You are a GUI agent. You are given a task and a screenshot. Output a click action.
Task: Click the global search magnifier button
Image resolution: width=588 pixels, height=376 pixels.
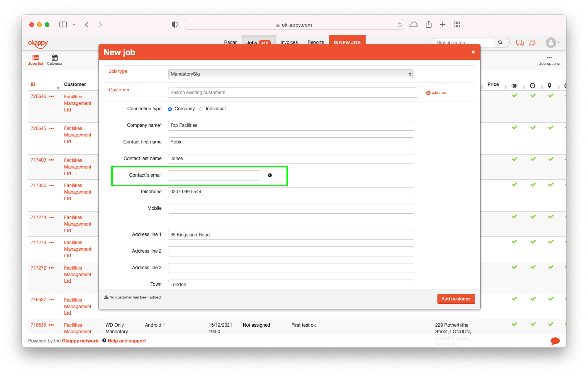click(500, 42)
